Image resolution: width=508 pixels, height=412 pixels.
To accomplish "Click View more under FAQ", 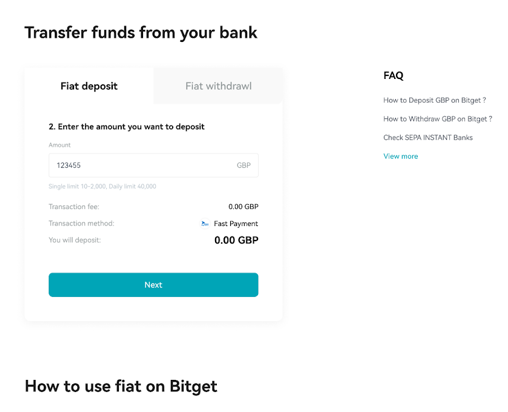I will 401,156.
